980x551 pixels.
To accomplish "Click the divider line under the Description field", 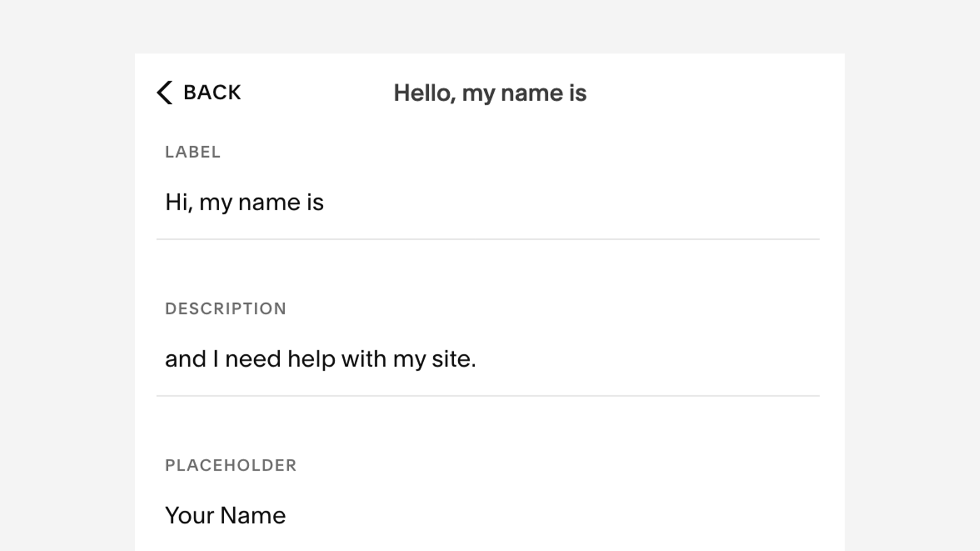I will pos(488,396).
